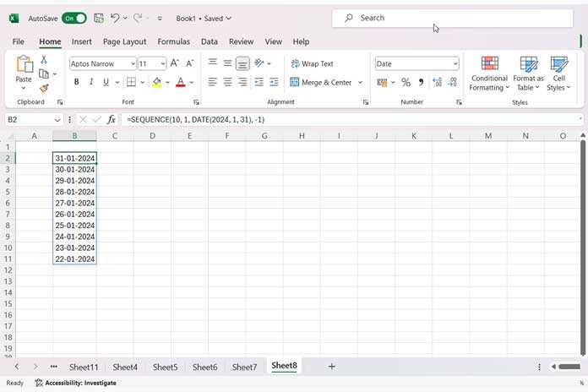Screen dimensions: 588x392
Task: Click the Format Painter brush icon
Action: (x=44, y=89)
